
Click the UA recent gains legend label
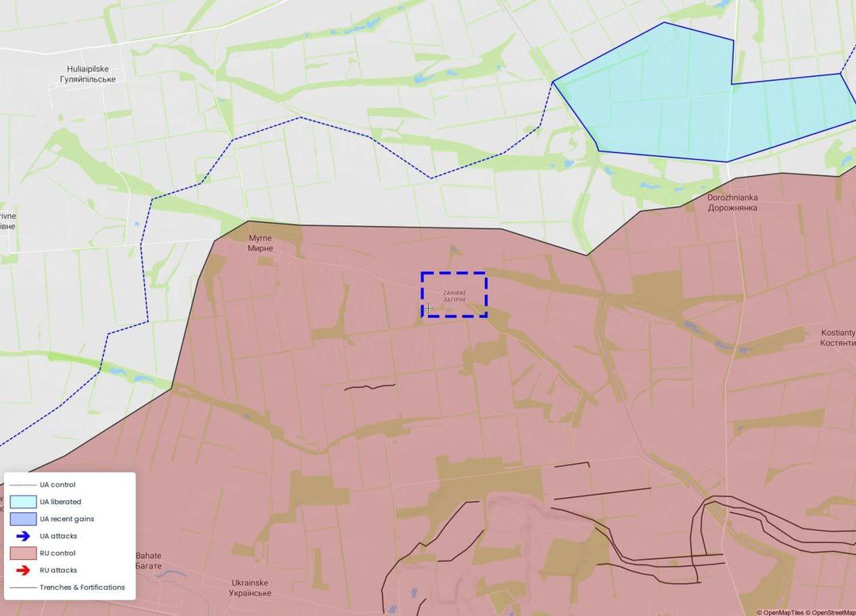(67, 518)
